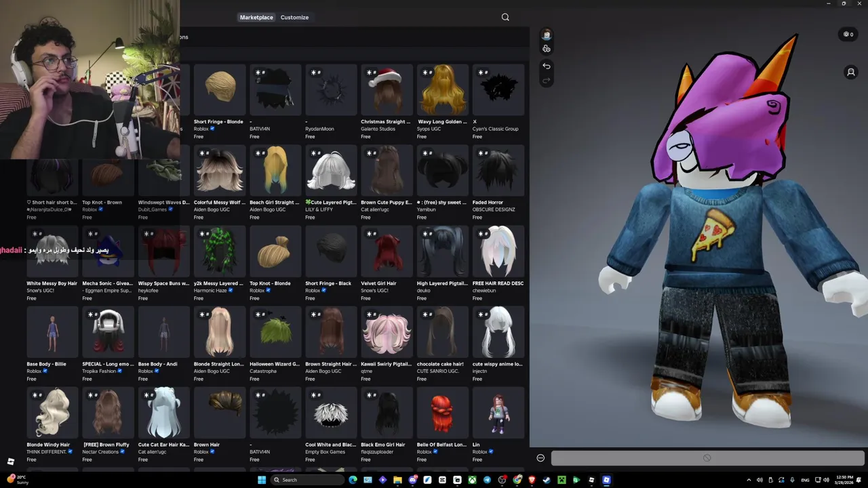Open the taskbar clock and date
Viewport: 868px width, 488px height.
(844, 480)
